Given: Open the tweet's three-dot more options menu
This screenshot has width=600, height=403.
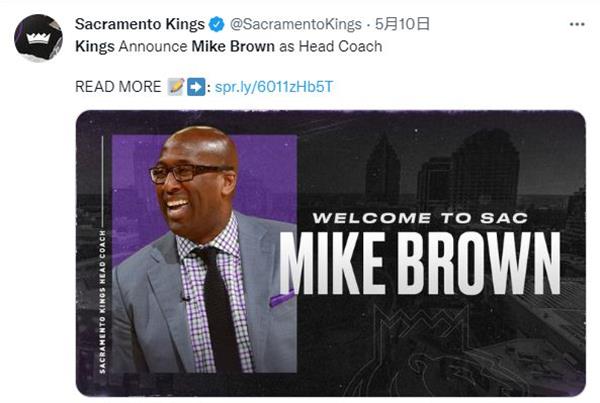Looking at the screenshot, I should [577, 24].
